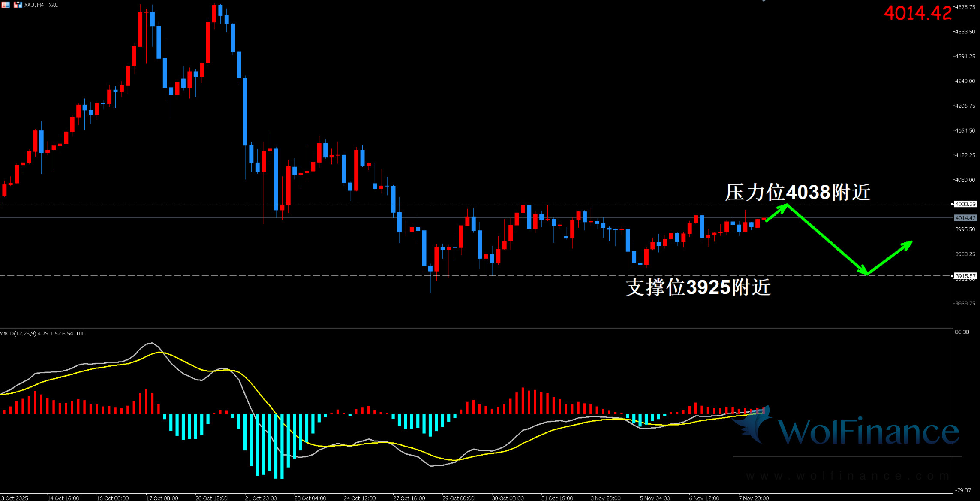980x501 pixels.
Task: Select the 支撑位3925附近 text label
Action: pyautogui.click(x=698, y=287)
